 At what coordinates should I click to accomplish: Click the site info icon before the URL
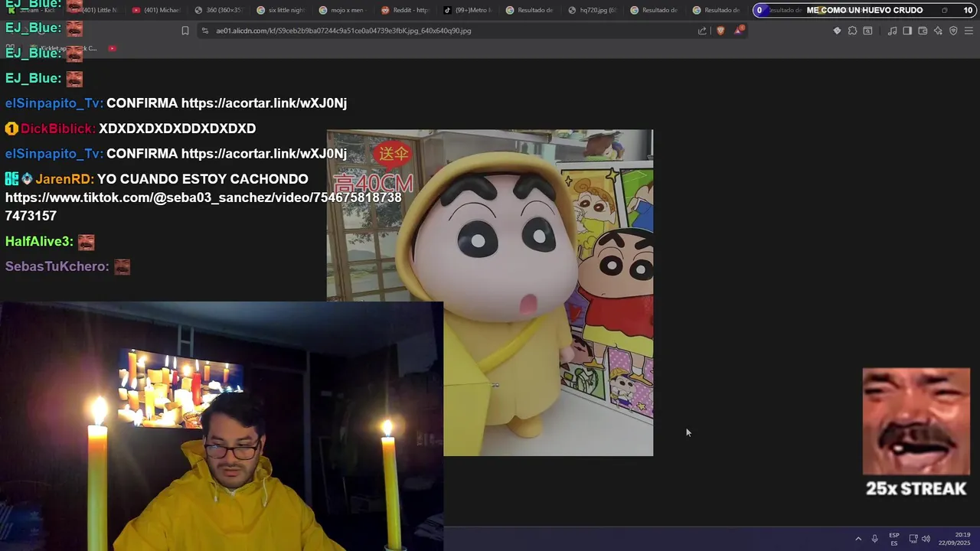(204, 31)
